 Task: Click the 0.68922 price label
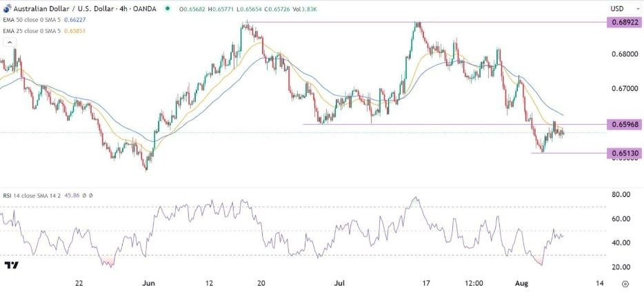(624, 23)
